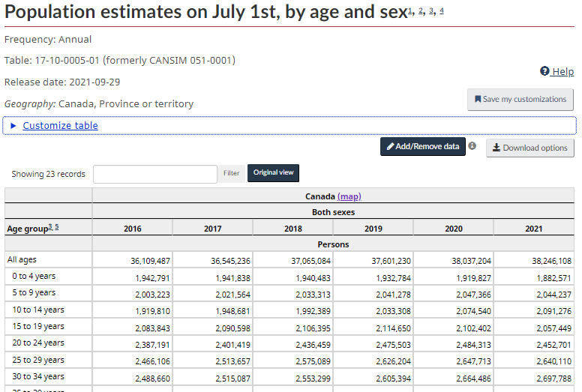Click cell 2,697,788 in 30 to 34 years
Screen dimensions: 582x392
click(553, 379)
